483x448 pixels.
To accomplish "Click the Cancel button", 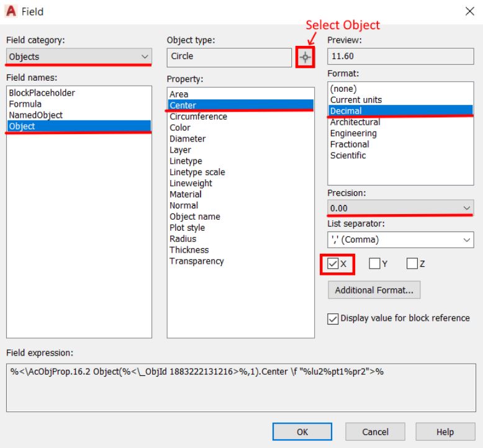I will (x=375, y=432).
